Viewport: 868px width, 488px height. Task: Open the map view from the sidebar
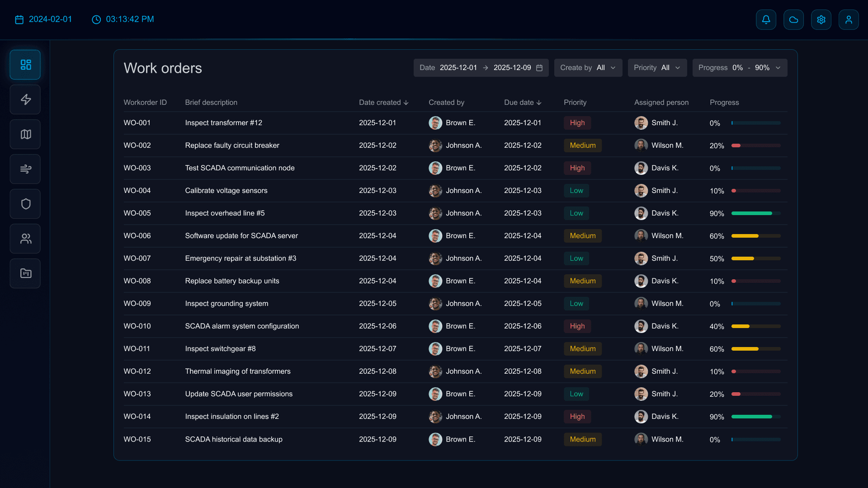pos(25,134)
